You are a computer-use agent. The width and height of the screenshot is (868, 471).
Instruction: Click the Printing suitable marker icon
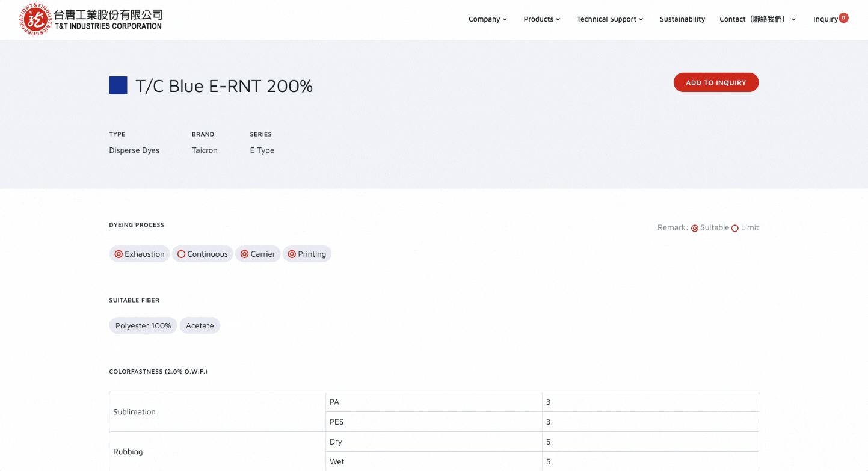point(292,254)
